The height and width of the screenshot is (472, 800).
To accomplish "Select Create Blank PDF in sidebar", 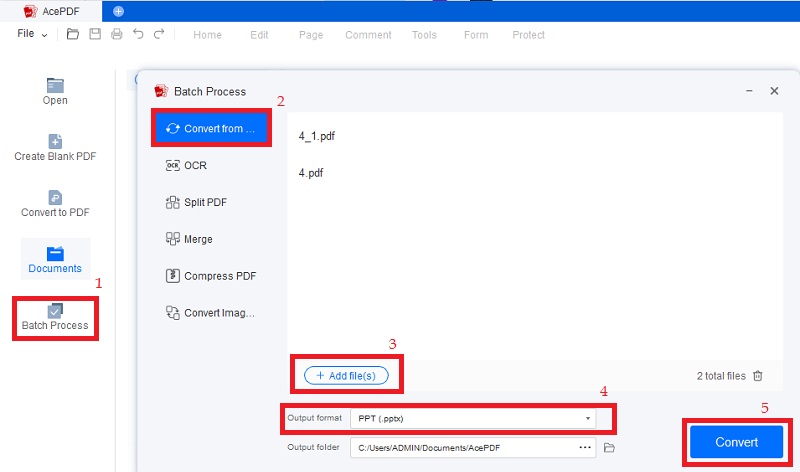I will (55, 147).
